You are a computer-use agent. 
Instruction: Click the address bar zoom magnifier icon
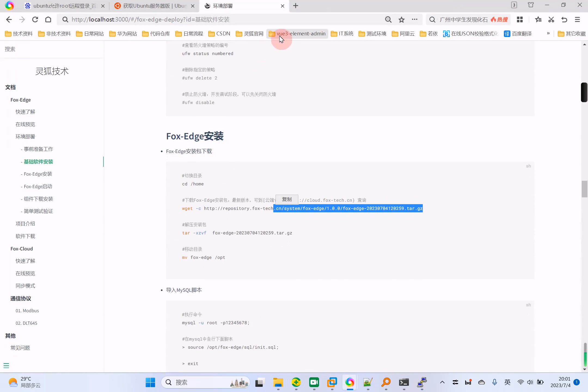[x=388, y=20]
